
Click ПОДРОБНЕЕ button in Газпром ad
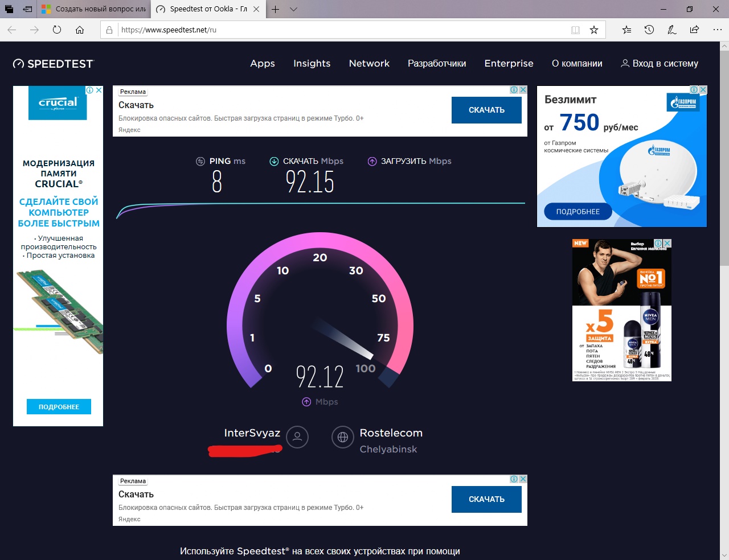coord(578,212)
